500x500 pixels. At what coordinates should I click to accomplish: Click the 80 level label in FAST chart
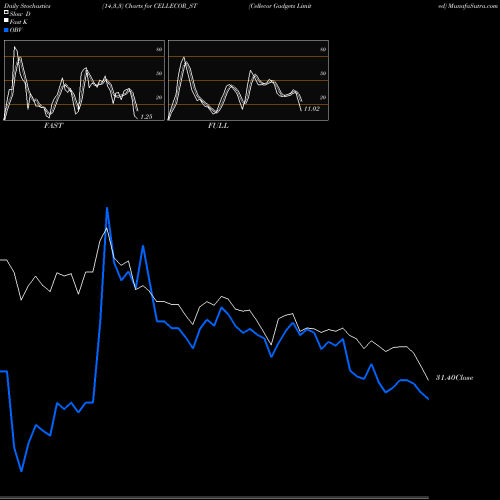coord(159,49)
